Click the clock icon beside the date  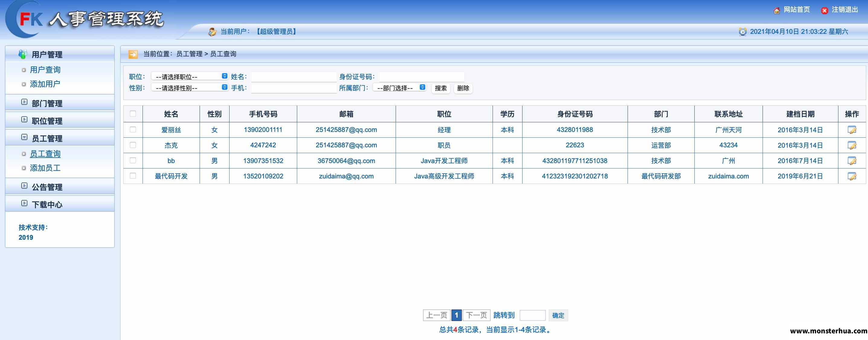pos(742,32)
